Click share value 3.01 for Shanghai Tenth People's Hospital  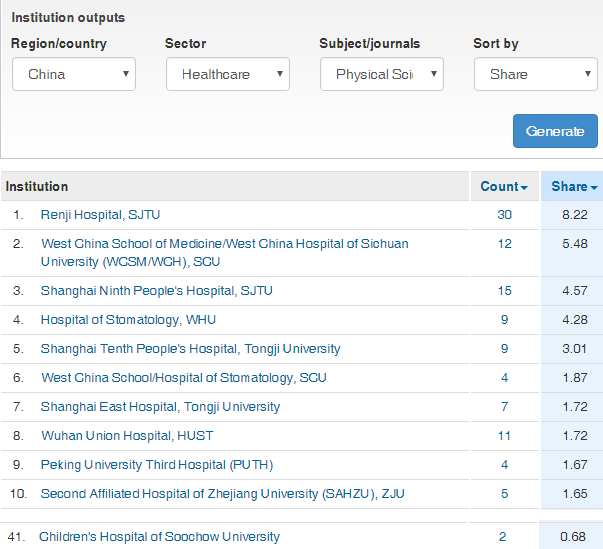574,349
